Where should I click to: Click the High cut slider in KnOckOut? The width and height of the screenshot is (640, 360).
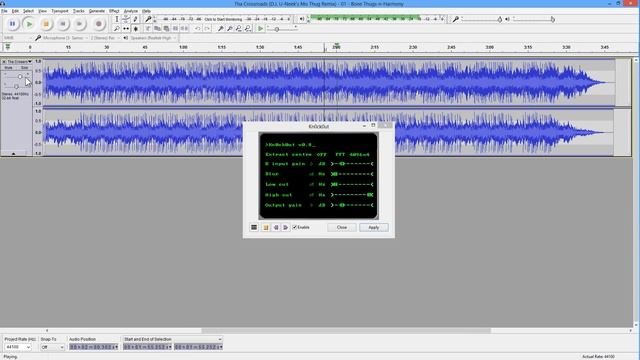click(x=352, y=195)
